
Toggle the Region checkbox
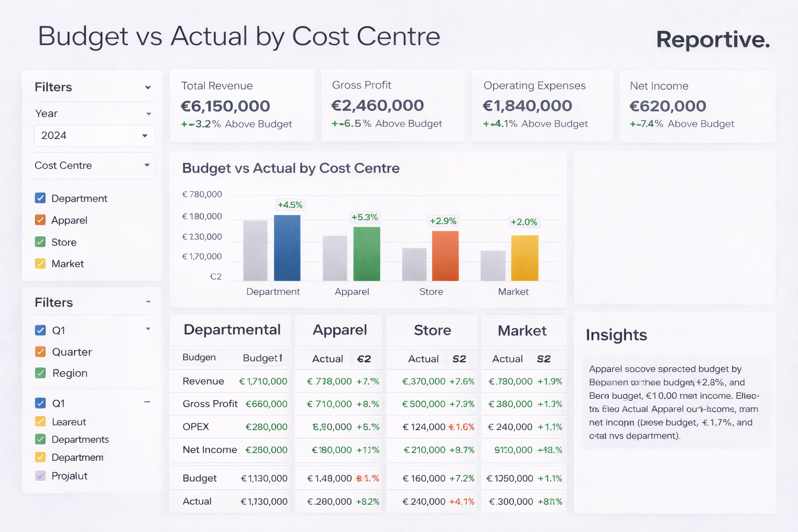coord(41,373)
